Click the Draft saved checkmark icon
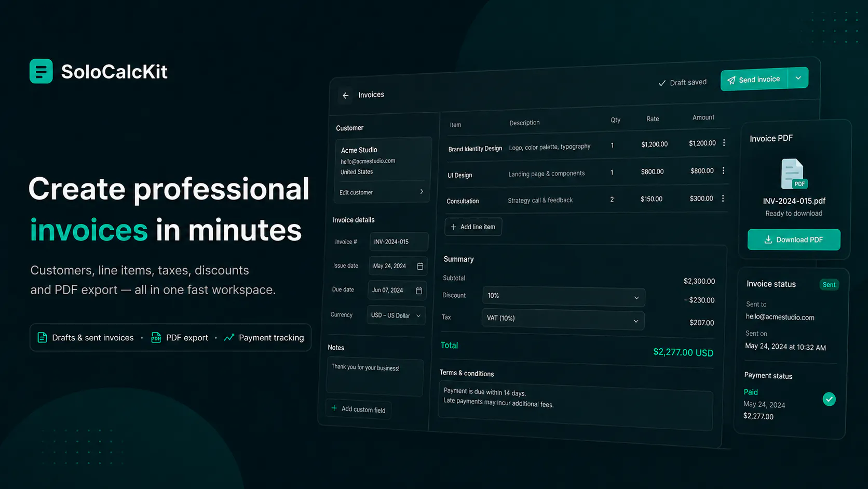 tap(662, 83)
